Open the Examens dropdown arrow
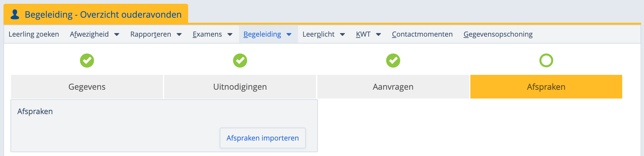Image resolution: width=644 pixels, height=156 pixels. point(230,34)
